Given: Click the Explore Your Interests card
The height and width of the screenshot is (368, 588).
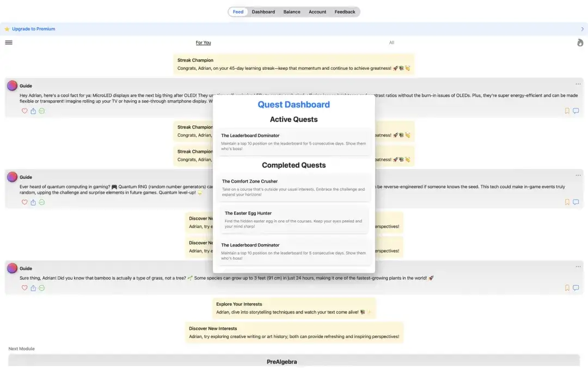Looking at the screenshot, I should point(294,308).
